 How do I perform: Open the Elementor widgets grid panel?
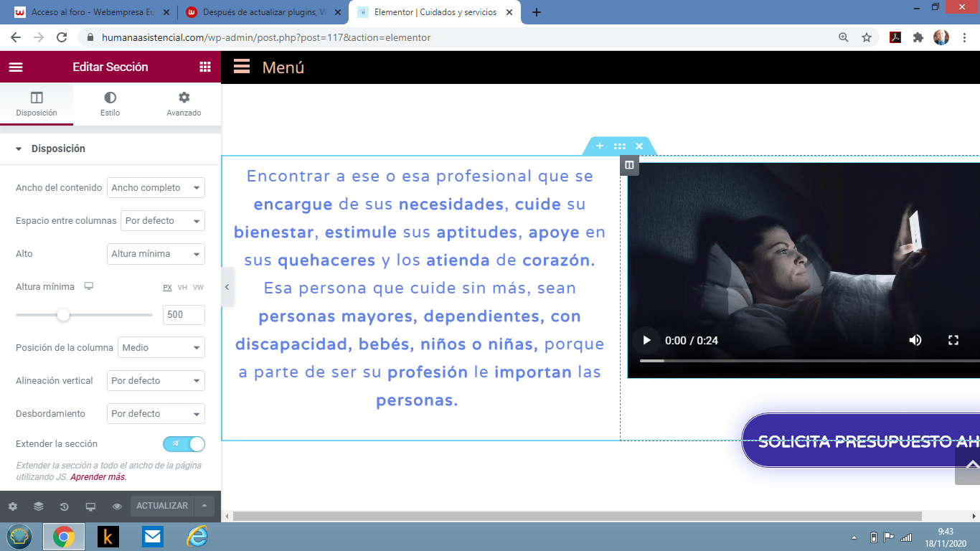[205, 67]
